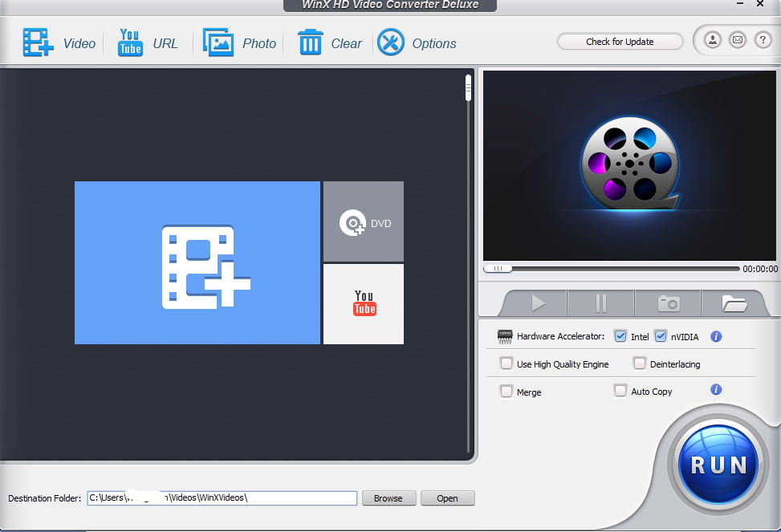Click the Open destination folder button

coord(447,498)
